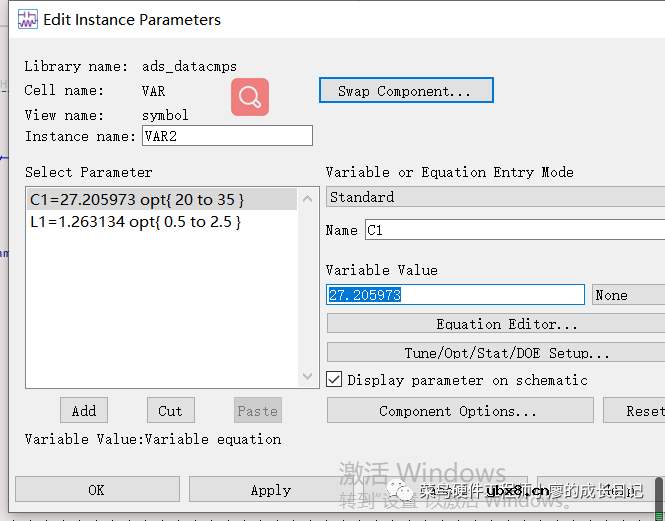Confirm changes with the OK button
665x521 pixels.
(x=96, y=490)
